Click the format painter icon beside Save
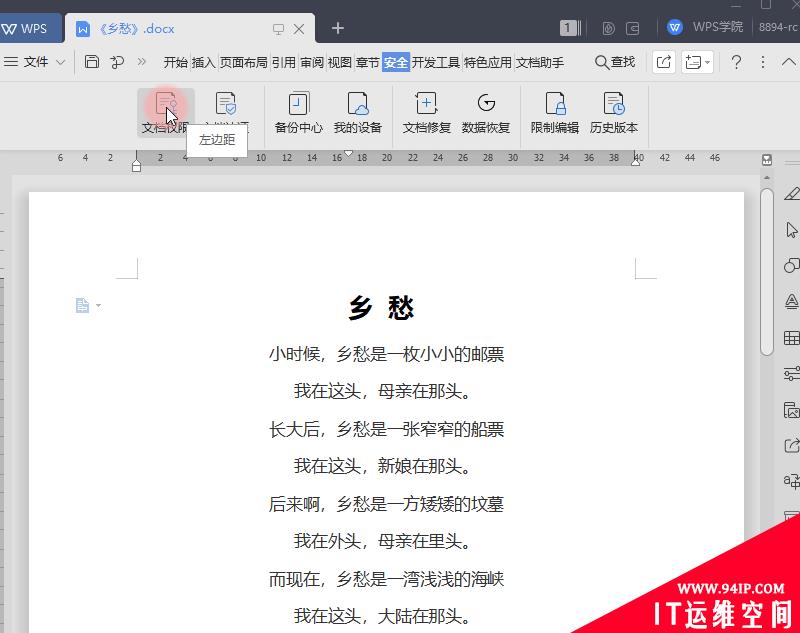The height and width of the screenshot is (633, 800). click(117, 62)
